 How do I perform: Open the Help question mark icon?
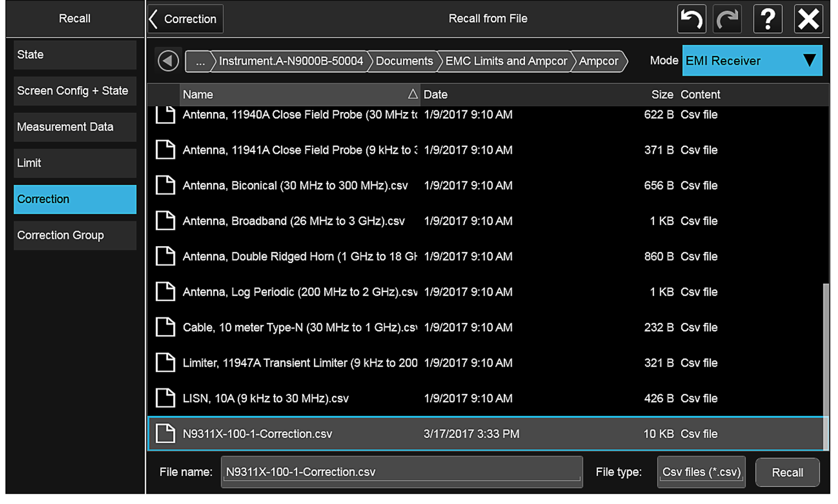coord(767,19)
